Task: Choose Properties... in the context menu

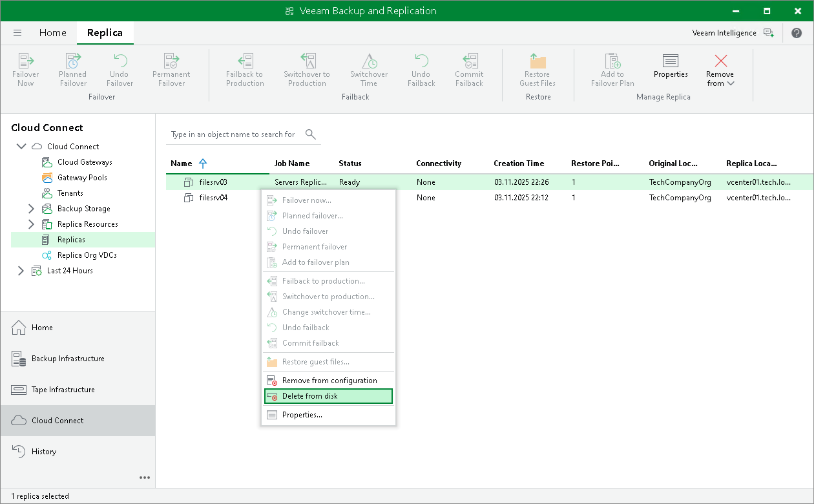Action: tap(328, 415)
